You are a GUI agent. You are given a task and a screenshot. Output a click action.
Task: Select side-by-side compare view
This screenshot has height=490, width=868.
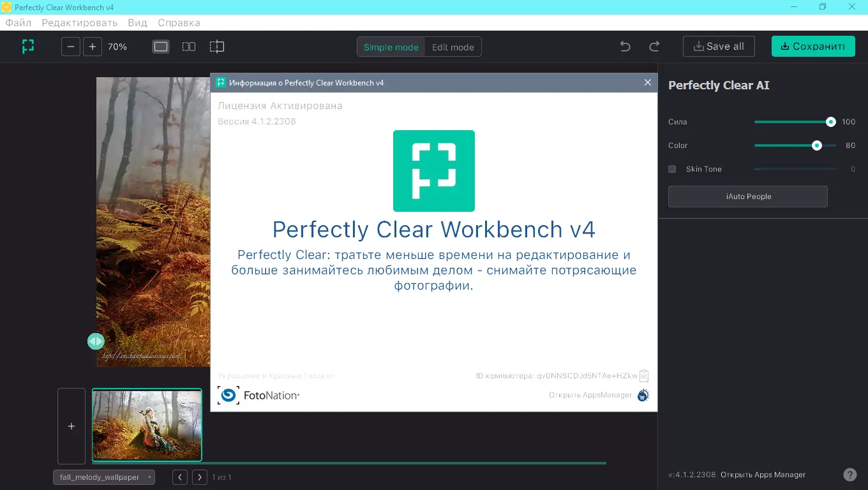pyautogui.click(x=189, y=47)
